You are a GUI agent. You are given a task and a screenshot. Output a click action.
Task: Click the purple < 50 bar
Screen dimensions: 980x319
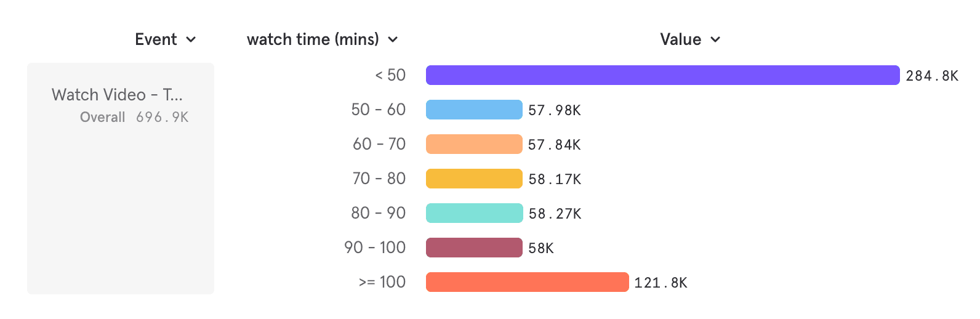click(x=662, y=75)
